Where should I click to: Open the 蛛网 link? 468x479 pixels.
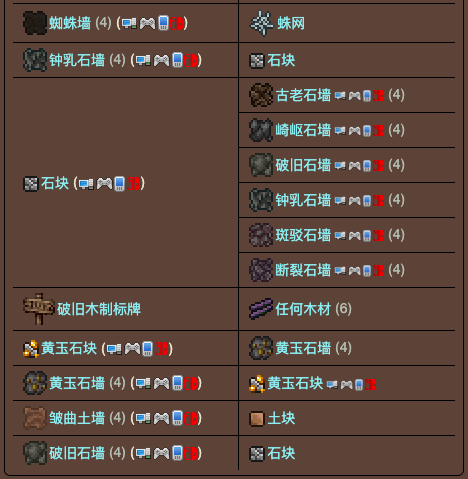pos(291,23)
